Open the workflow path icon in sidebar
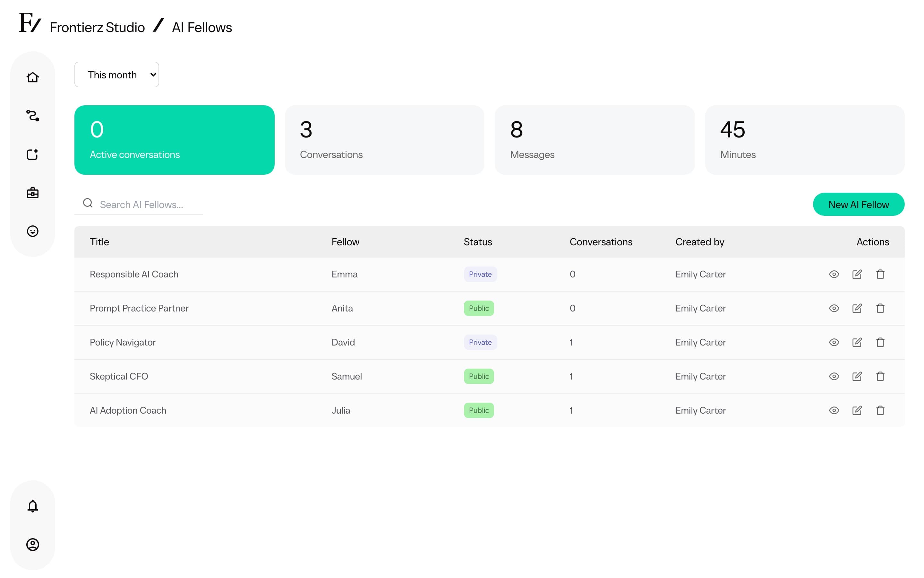The height and width of the screenshot is (578, 924). point(32,116)
